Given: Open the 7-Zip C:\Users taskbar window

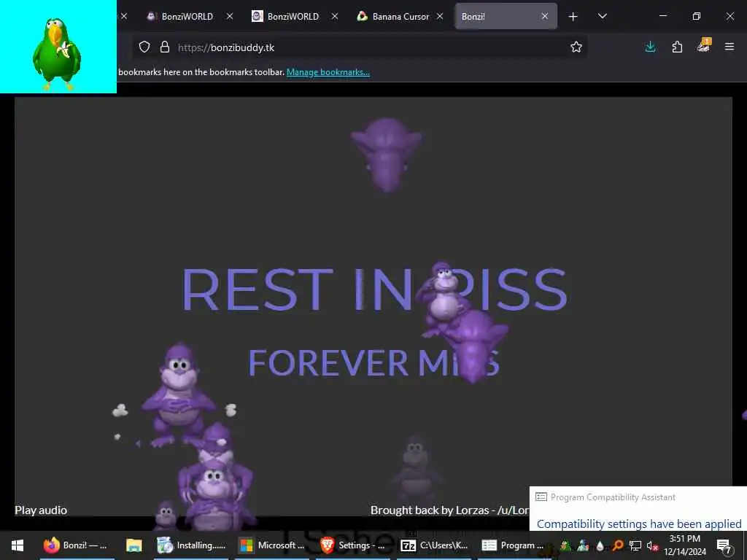Looking at the screenshot, I should point(434,545).
